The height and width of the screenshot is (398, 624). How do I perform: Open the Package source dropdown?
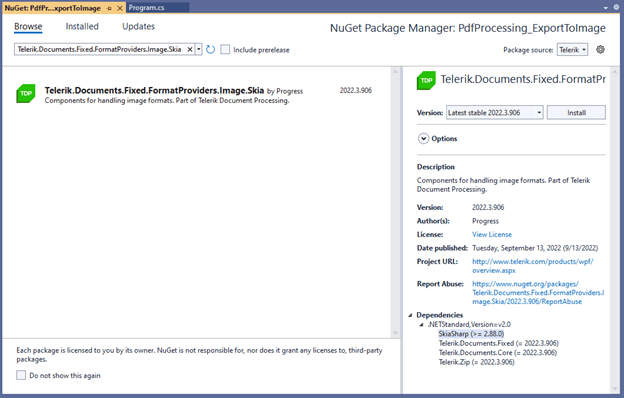point(572,50)
